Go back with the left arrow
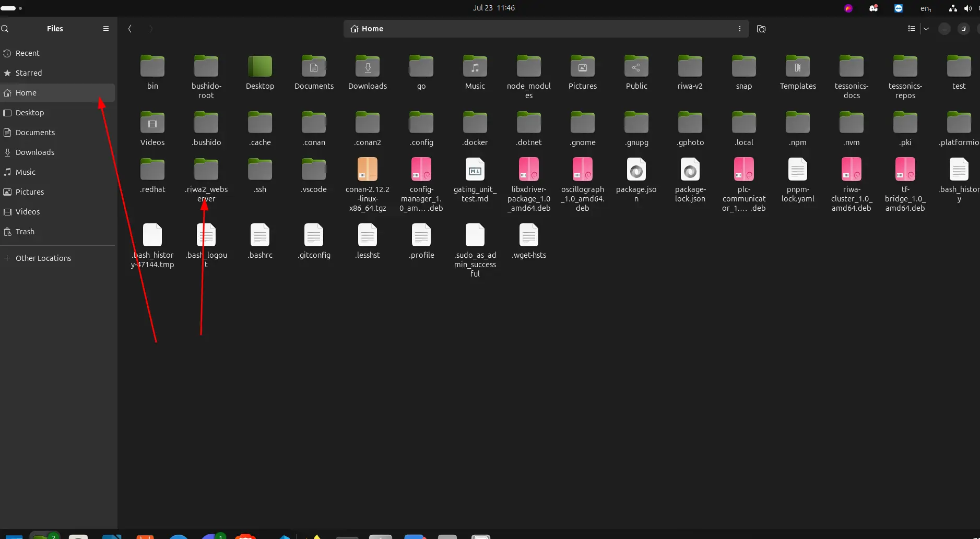 pyautogui.click(x=130, y=29)
